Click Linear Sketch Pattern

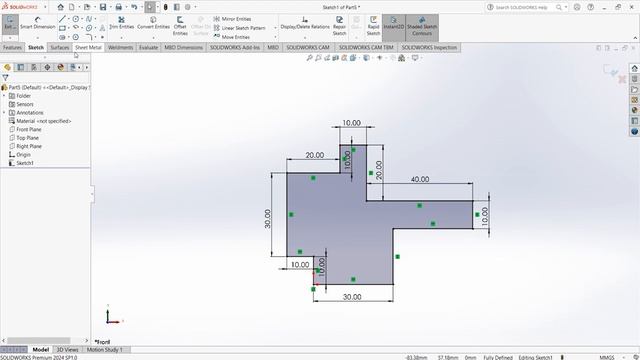click(239, 28)
